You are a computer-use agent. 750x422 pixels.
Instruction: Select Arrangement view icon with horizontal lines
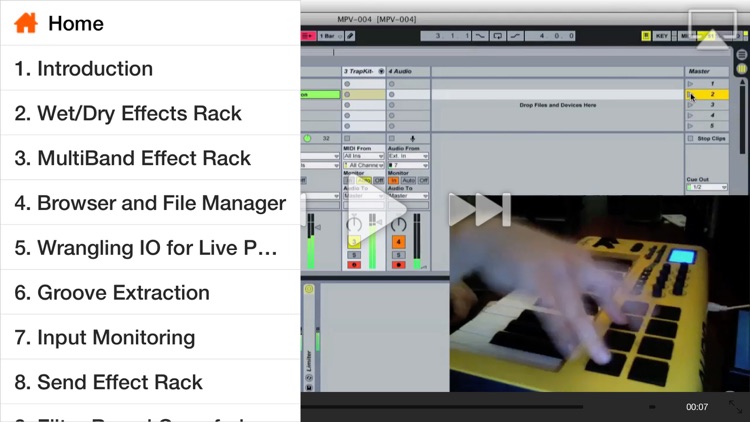point(741,55)
